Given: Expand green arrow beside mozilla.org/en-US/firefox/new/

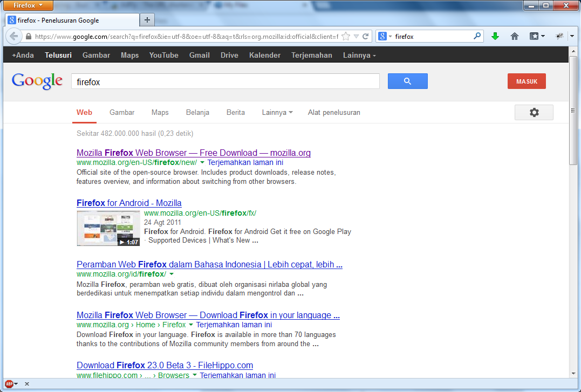Looking at the screenshot, I should click(x=202, y=162).
